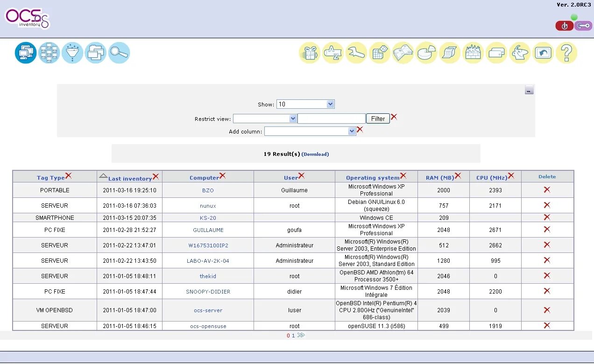Open the Add column dropdown
The height and width of the screenshot is (364, 594).
click(x=310, y=131)
